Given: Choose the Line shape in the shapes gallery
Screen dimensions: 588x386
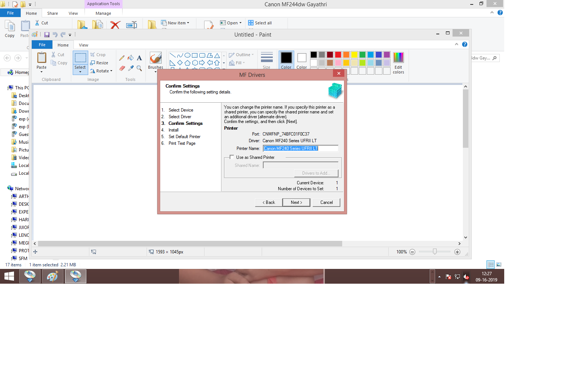Looking at the screenshot, I should (x=172, y=55).
